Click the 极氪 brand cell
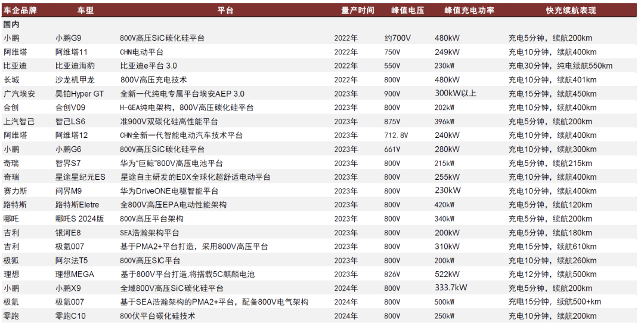This screenshot has height=329, width=644. click(x=11, y=302)
